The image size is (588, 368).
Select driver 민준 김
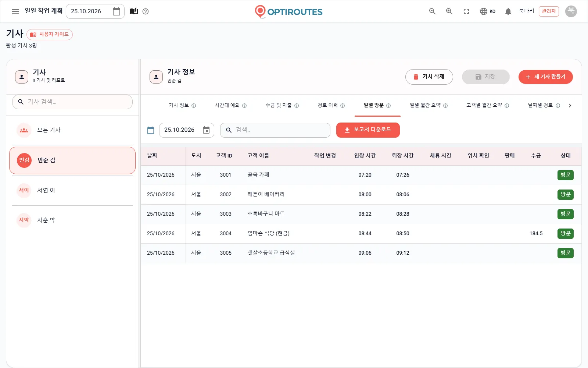72,160
